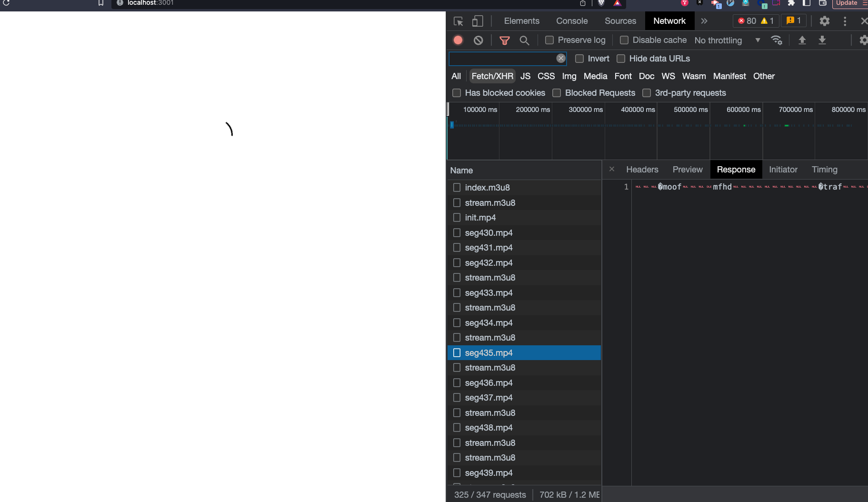This screenshot has width=868, height=502.
Task: Open the Preview tab for the request
Action: [x=688, y=170]
